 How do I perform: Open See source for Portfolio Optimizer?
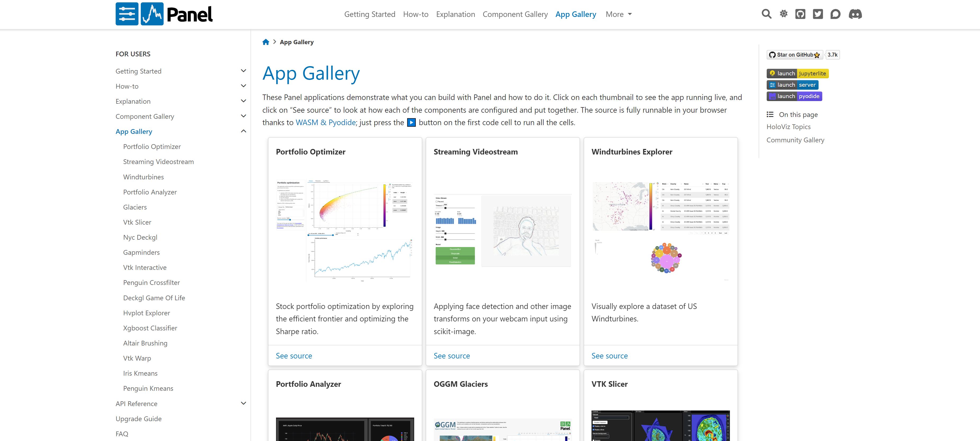(x=294, y=356)
